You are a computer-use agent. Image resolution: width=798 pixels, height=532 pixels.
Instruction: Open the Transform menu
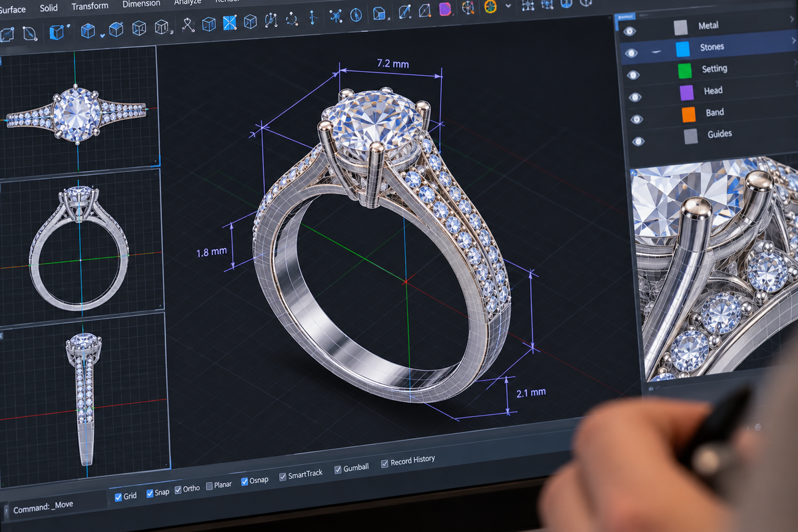click(90, 6)
